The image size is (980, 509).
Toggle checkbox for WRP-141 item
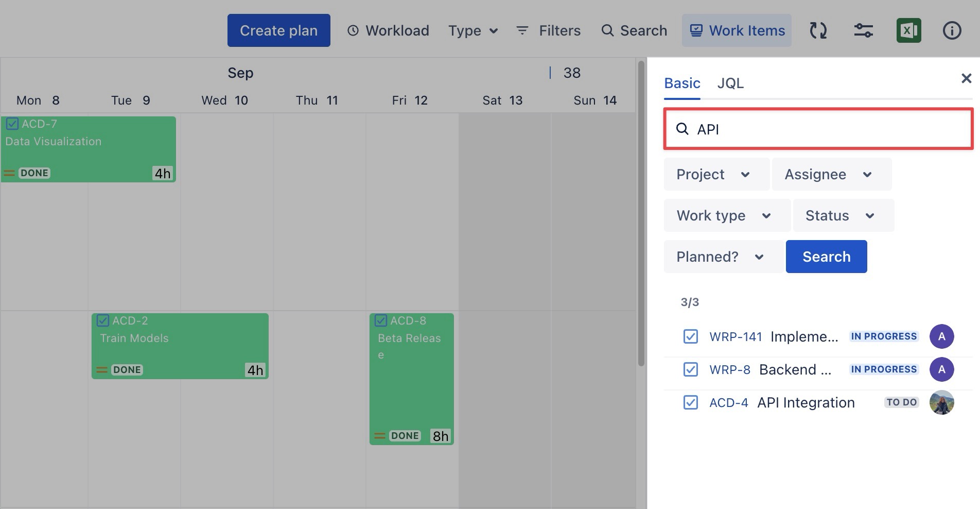pyautogui.click(x=690, y=336)
